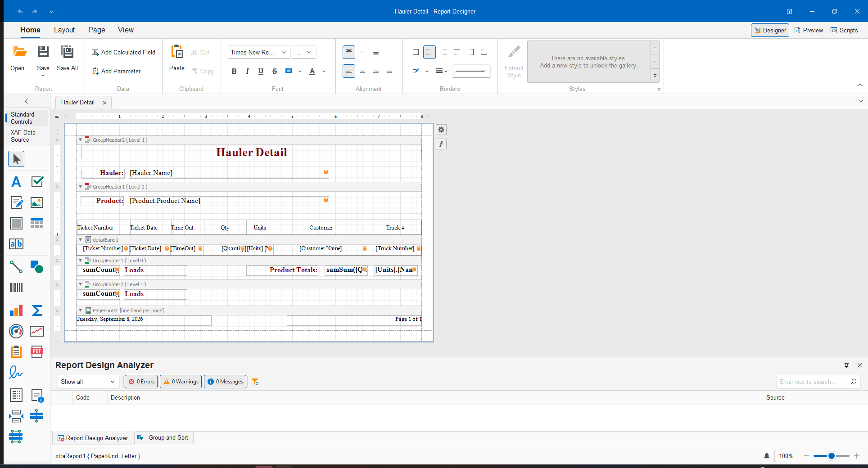
Task: Pick the Table control tool
Action: [37, 223]
